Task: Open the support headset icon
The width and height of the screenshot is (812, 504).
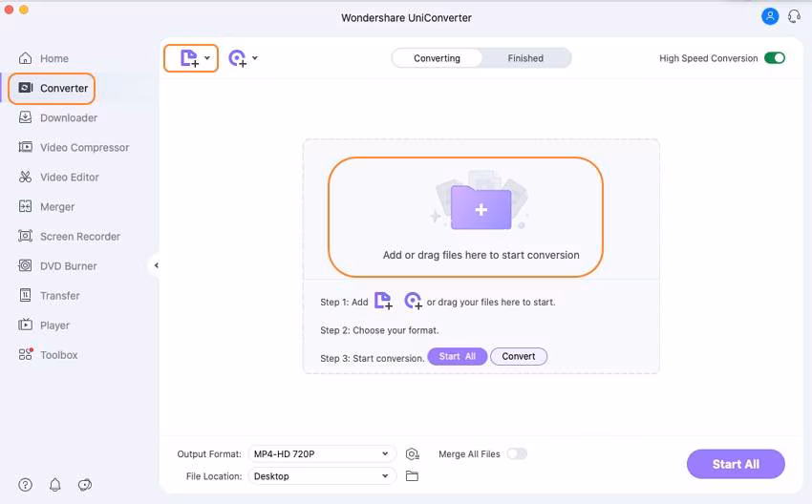Action: [x=794, y=16]
